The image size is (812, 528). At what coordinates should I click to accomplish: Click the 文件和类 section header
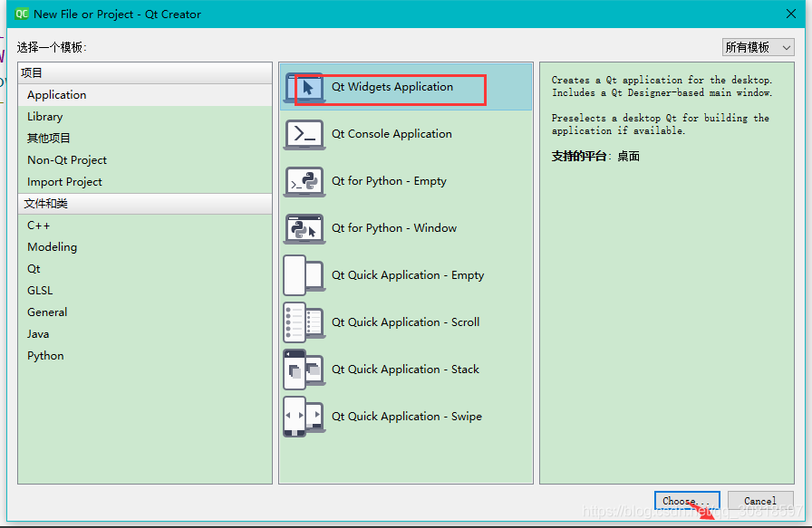coord(145,204)
